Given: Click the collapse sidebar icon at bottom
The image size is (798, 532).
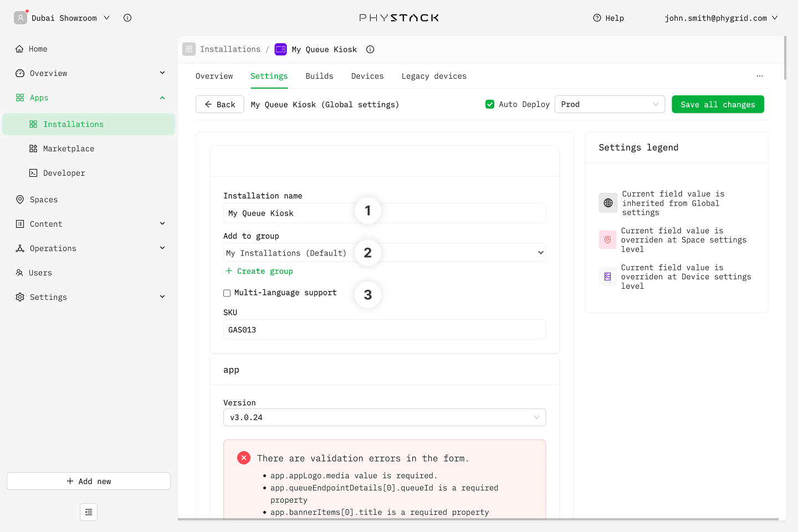Looking at the screenshot, I should pyautogui.click(x=89, y=512).
